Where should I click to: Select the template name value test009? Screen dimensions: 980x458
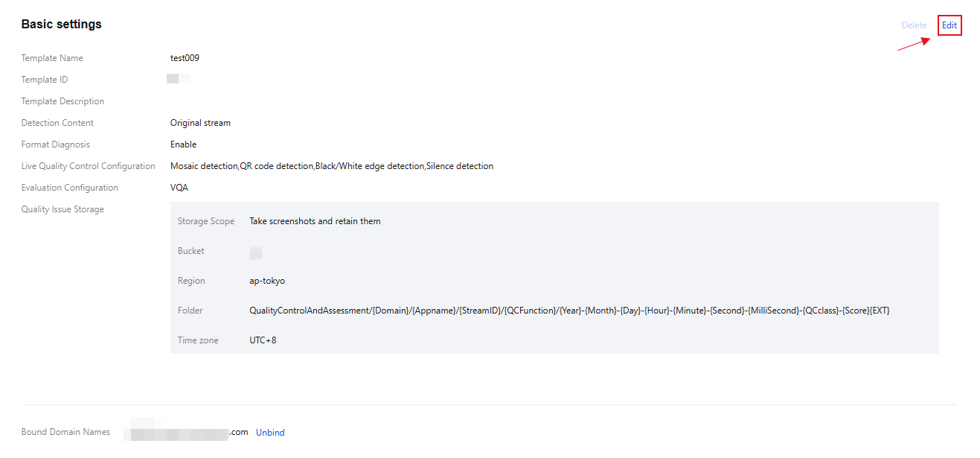tap(185, 58)
